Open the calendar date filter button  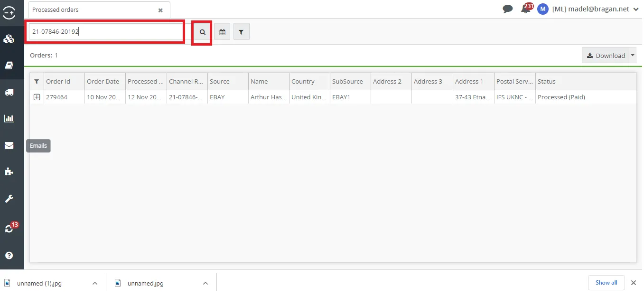coord(222,32)
